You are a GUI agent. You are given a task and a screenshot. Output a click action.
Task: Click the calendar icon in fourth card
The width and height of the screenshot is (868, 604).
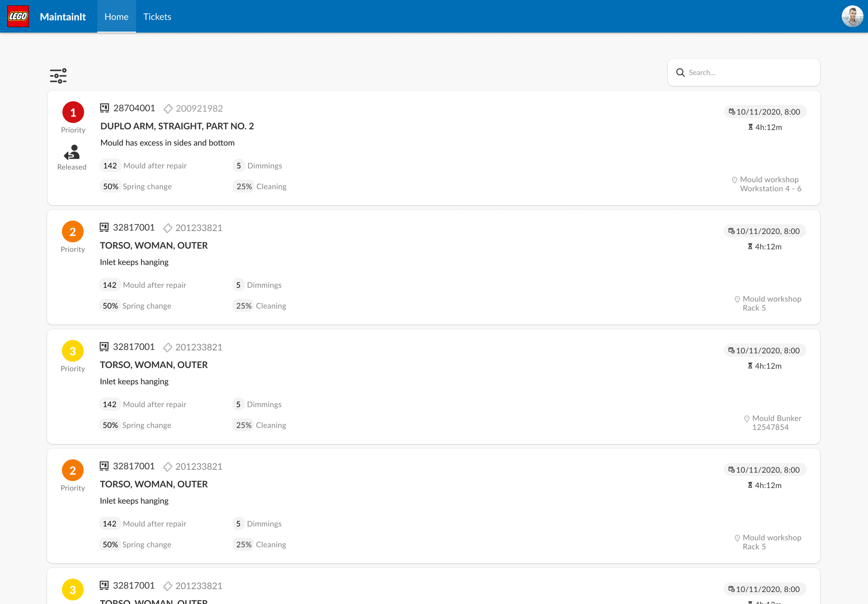tap(732, 470)
